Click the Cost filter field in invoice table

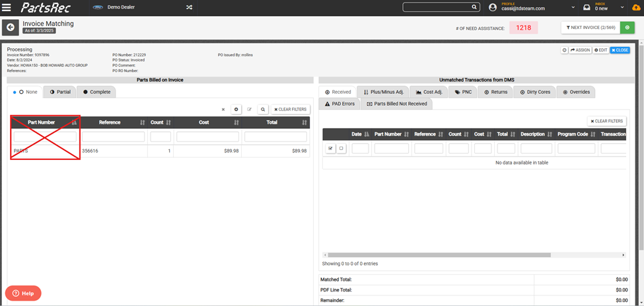tap(207, 137)
